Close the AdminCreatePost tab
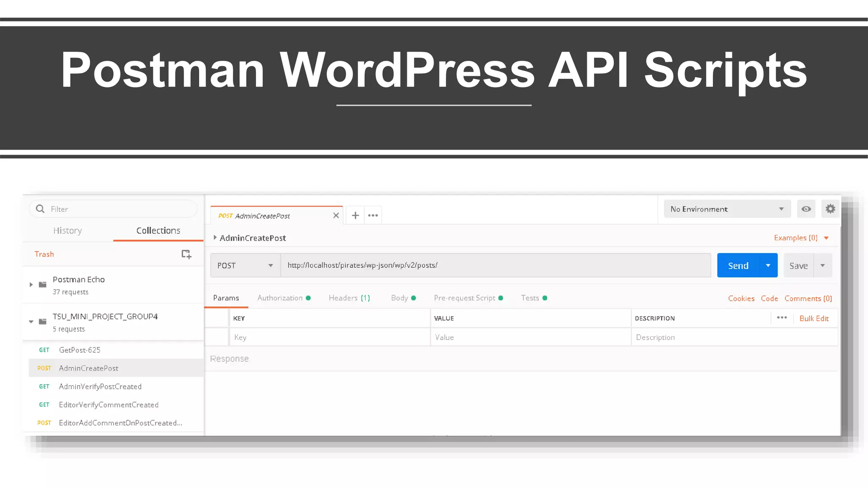 [336, 215]
